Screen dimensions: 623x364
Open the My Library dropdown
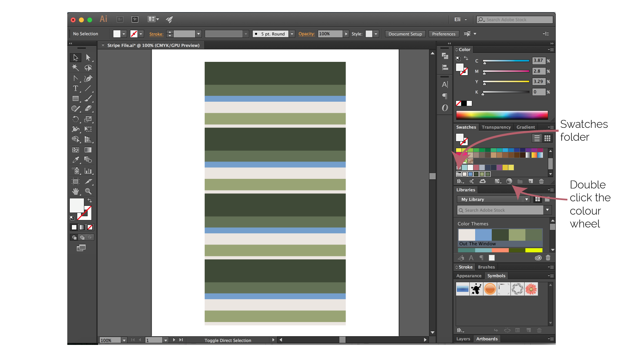point(493,199)
